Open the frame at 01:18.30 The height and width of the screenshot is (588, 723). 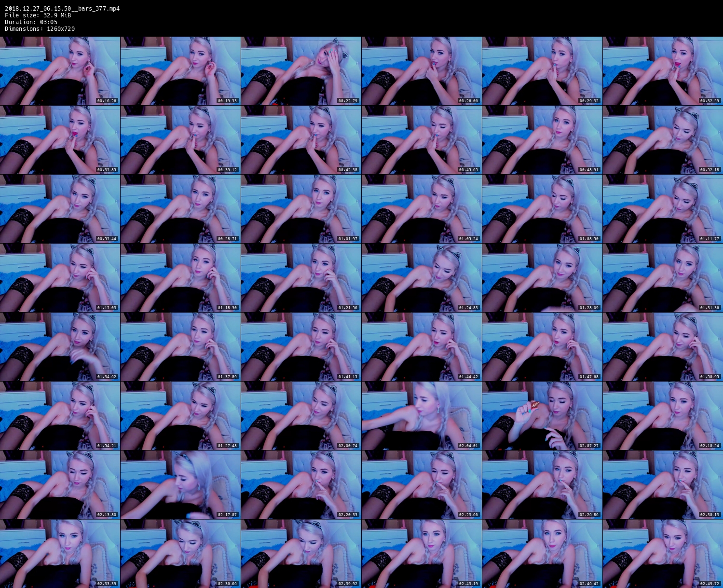[180, 278]
